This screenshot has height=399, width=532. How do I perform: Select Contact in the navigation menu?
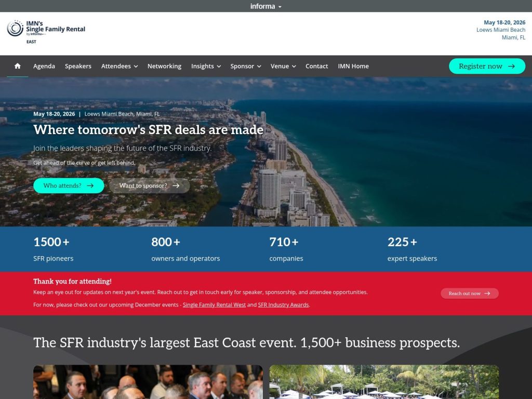316,66
